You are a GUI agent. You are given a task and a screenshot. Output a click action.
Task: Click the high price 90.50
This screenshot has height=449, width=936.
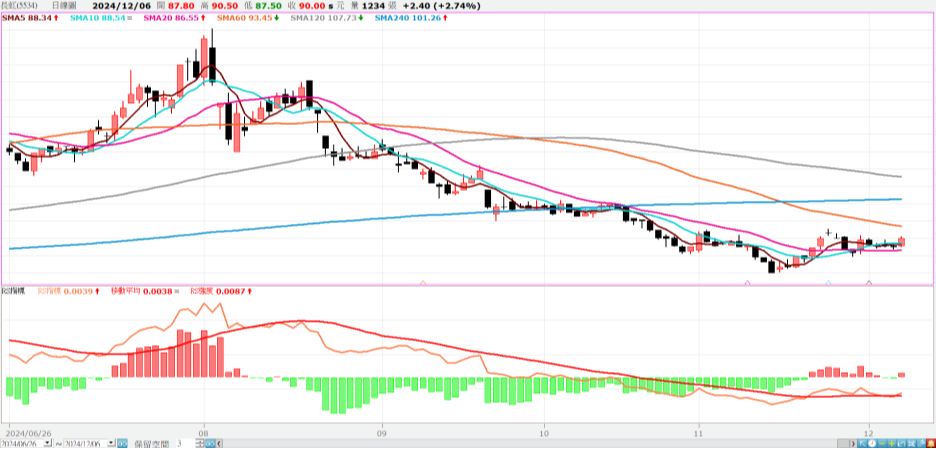226,6
